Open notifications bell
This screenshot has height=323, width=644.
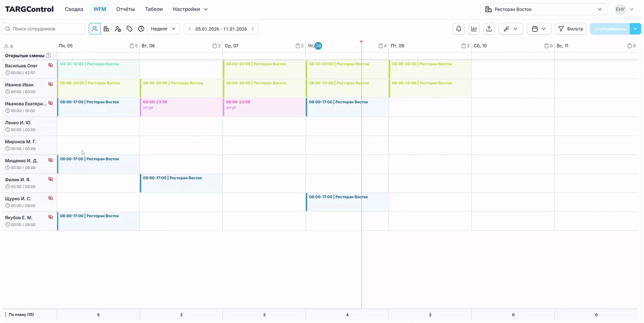458,29
